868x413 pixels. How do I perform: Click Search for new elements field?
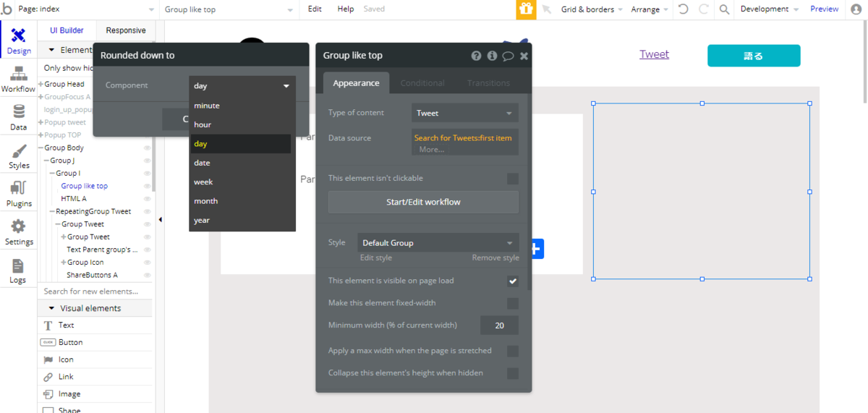pos(95,291)
